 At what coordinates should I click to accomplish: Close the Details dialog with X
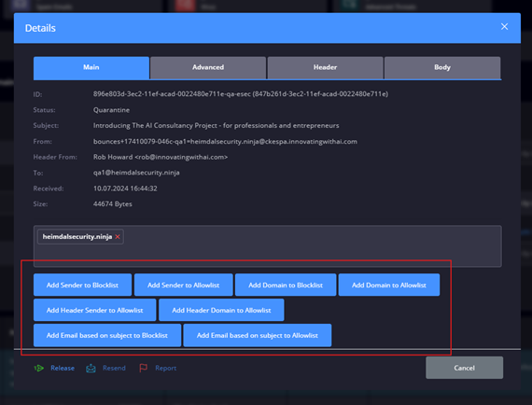[504, 26]
